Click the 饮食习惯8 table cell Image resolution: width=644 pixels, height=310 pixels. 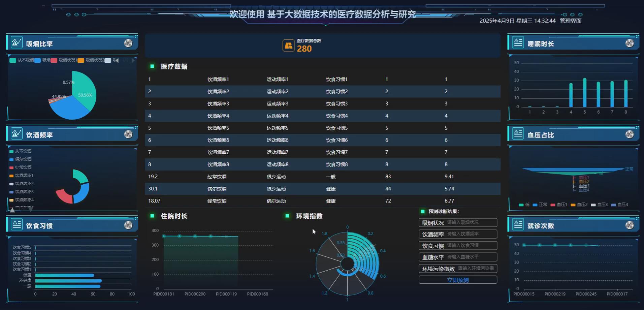337,164
